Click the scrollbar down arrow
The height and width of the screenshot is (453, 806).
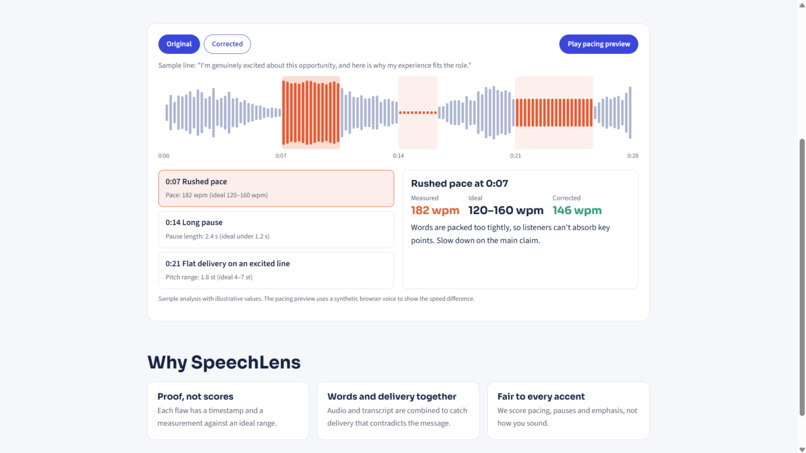(801, 449)
